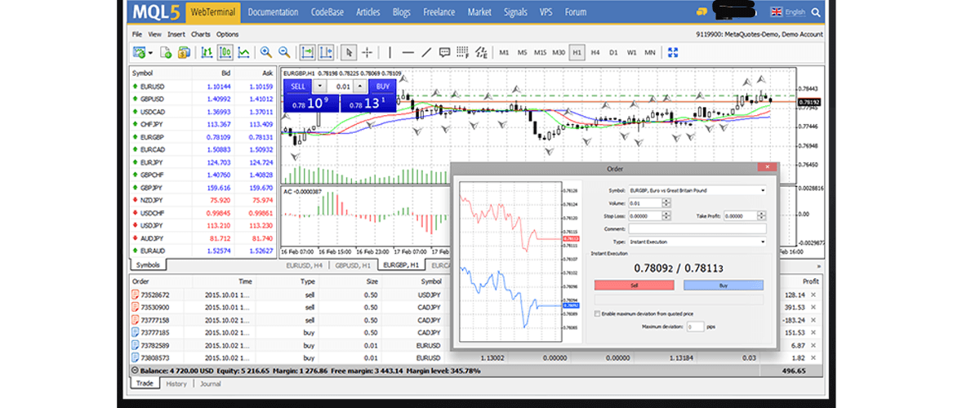This screenshot has height=408, width=980.
Task: Switch chart to candlestick mode
Action: (224, 52)
